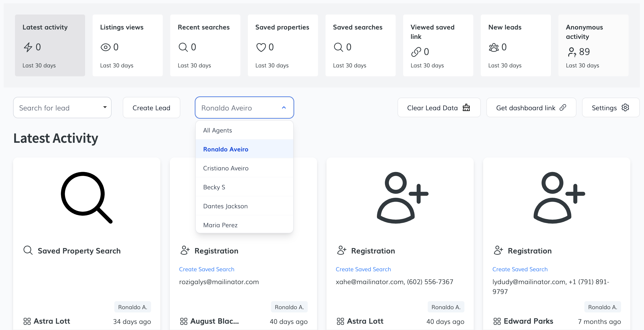Click the chain link icon in Viewed saved link
Viewport: 644px width, 330px height.
click(416, 52)
